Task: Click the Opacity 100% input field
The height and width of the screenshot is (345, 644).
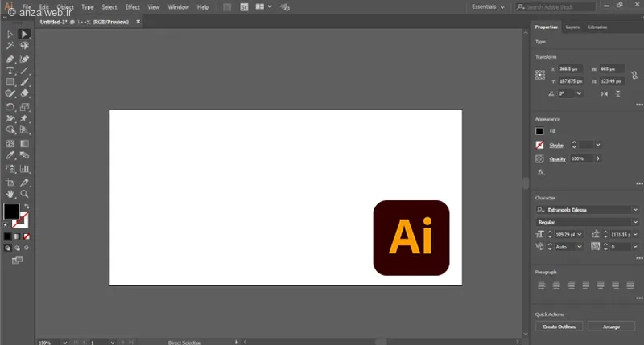Action: pyautogui.click(x=580, y=158)
